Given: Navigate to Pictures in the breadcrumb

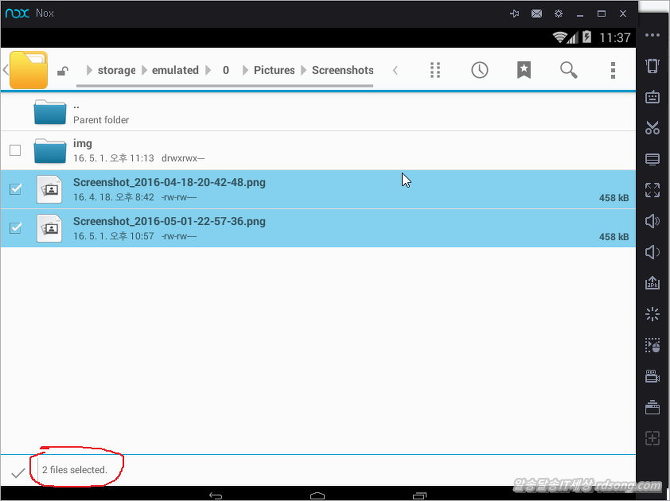Looking at the screenshot, I should pos(274,70).
